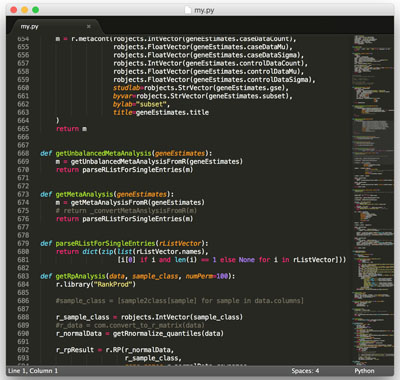Click line number 679 in gutter
Screen dimensions: 400x380
(x=23, y=243)
